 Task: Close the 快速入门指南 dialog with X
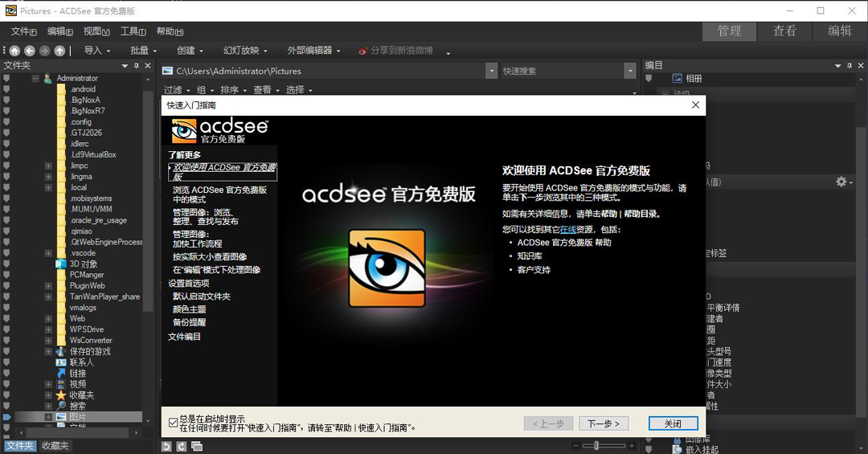[695, 105]
